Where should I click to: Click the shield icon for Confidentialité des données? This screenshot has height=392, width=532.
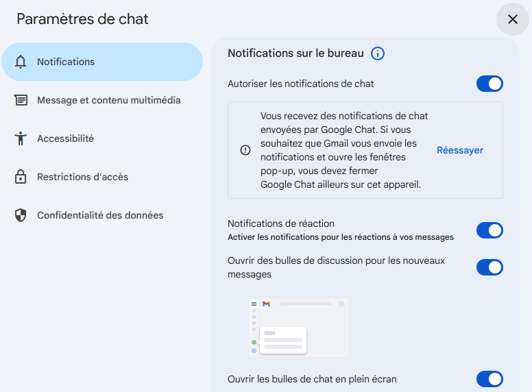[x=21, y=215]
